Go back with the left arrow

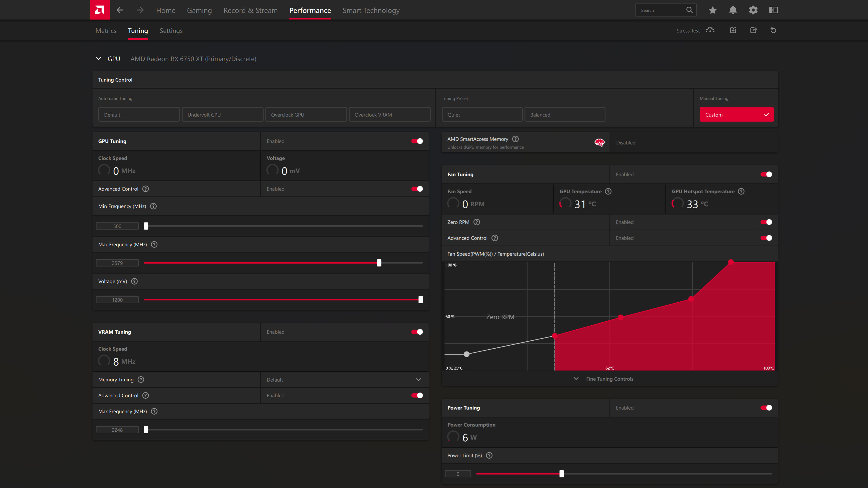[120, 10]
